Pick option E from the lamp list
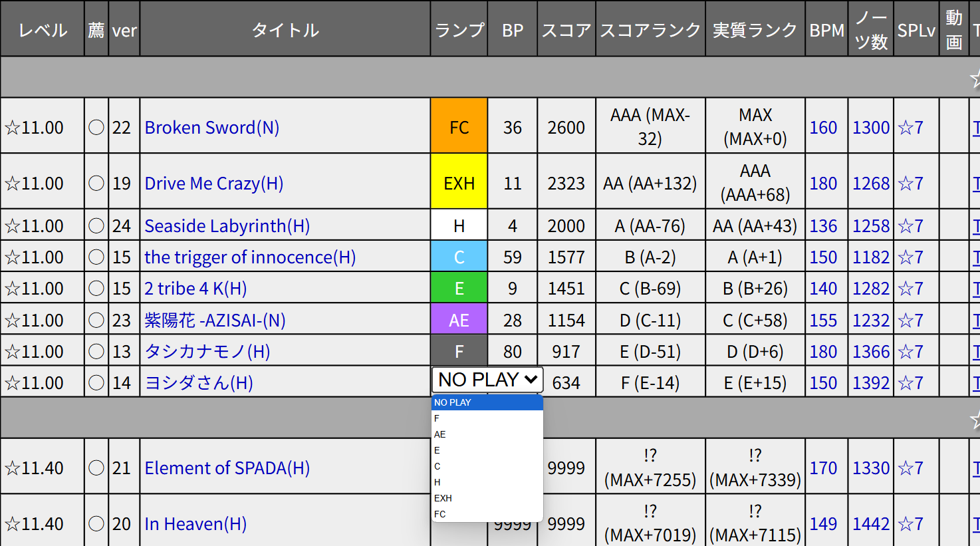This screenshot has width=980, height=546. 487,450
